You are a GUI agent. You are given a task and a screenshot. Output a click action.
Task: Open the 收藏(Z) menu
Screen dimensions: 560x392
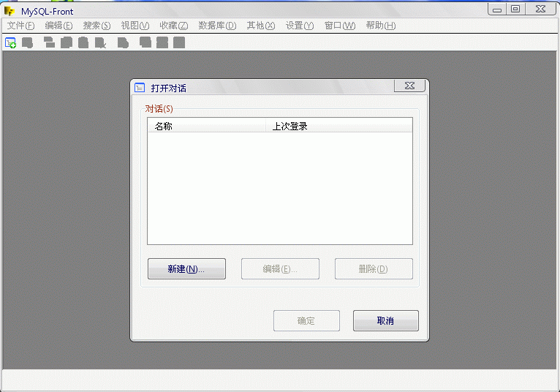coord(173,26)
